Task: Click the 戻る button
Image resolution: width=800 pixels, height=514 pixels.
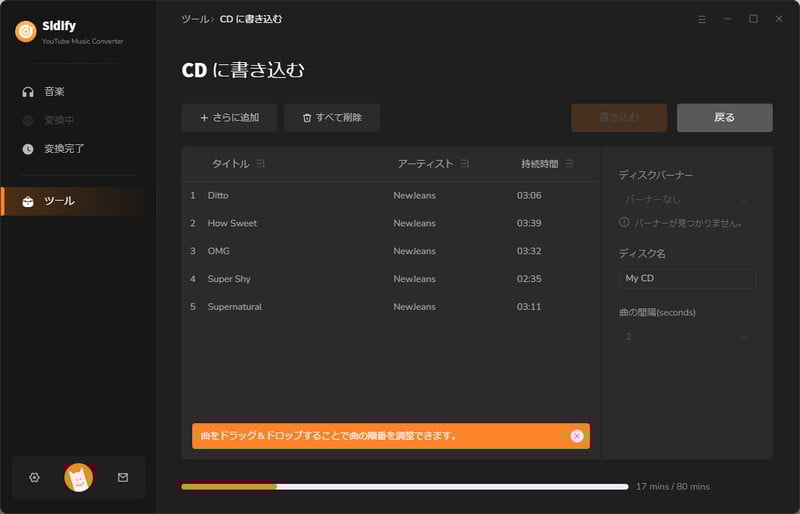Action: point(724,118)
